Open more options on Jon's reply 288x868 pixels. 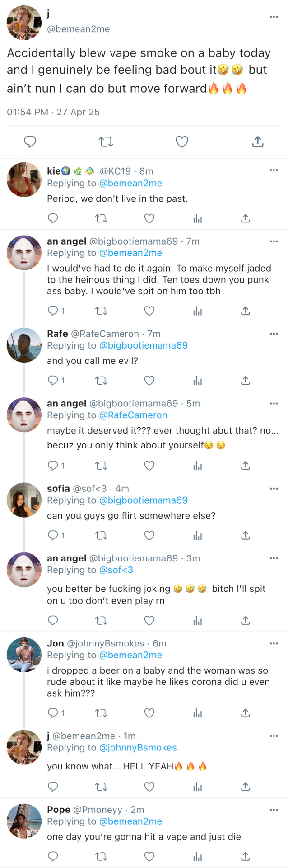coord(274,643)
